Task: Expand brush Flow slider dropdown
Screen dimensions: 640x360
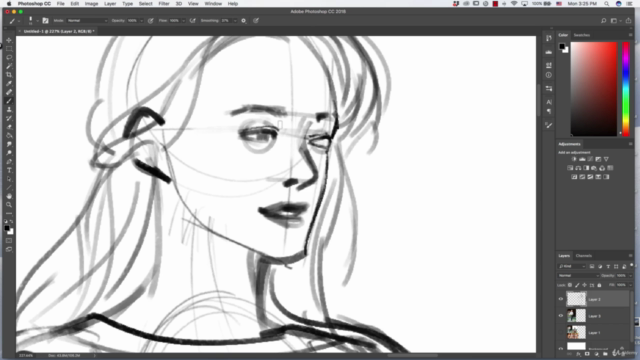Action: 183,20
